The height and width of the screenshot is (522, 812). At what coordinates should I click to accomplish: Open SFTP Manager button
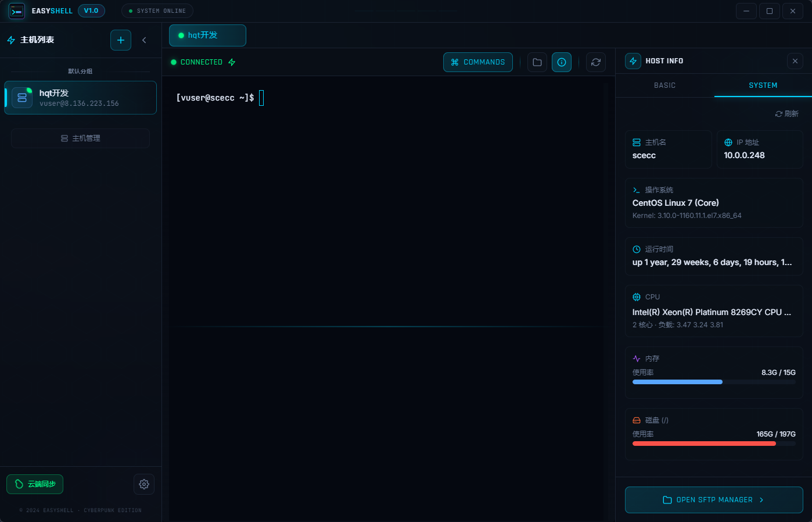714,500
